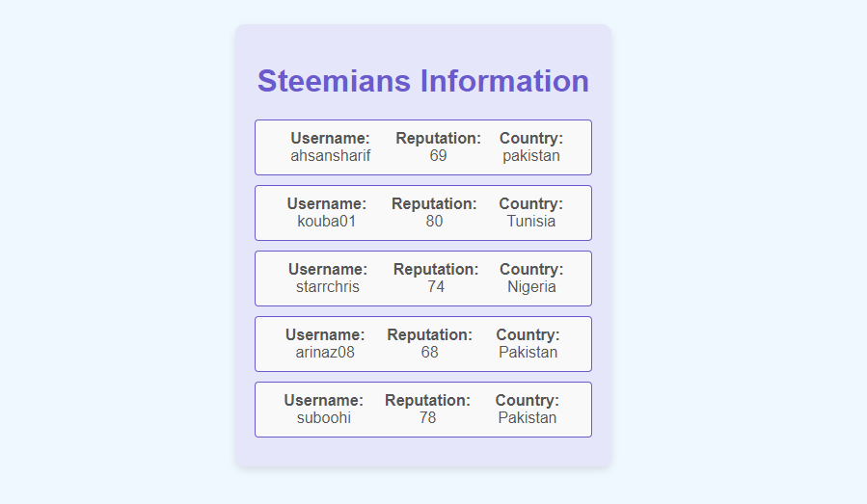Click Reputation label in kouba01 card

coord(435,204)
